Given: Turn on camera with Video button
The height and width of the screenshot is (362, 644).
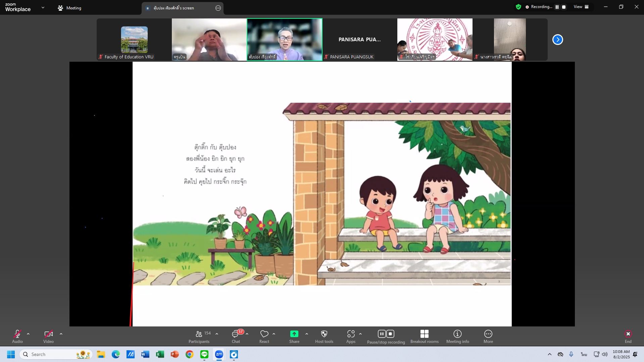Looking at the screenshot, I should [x=48, y=336].
